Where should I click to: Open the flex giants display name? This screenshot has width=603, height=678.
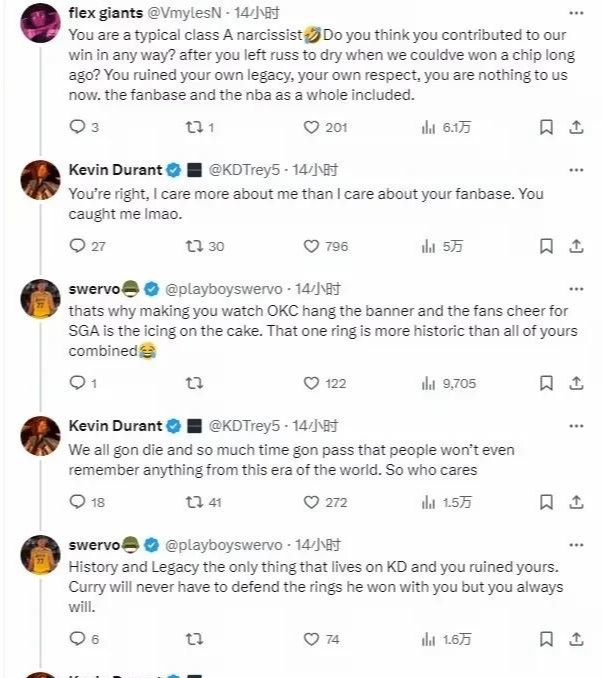106,14
